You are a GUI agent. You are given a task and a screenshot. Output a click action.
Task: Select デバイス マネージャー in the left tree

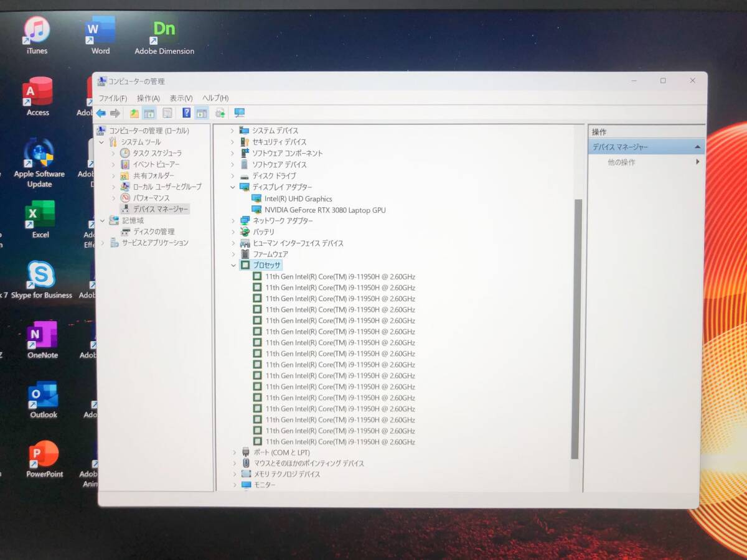(161, 209)
